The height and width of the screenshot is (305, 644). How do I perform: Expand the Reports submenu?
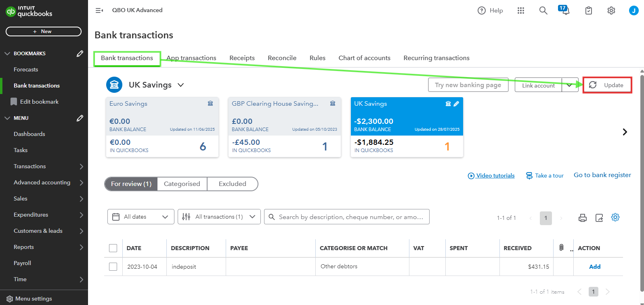click(x=81, y=247)
